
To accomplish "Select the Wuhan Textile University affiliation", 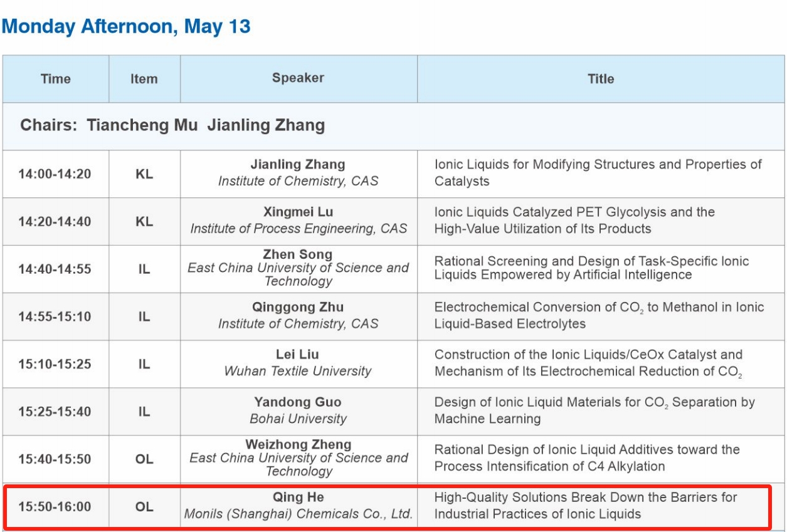I will click(x=298, y=371).
